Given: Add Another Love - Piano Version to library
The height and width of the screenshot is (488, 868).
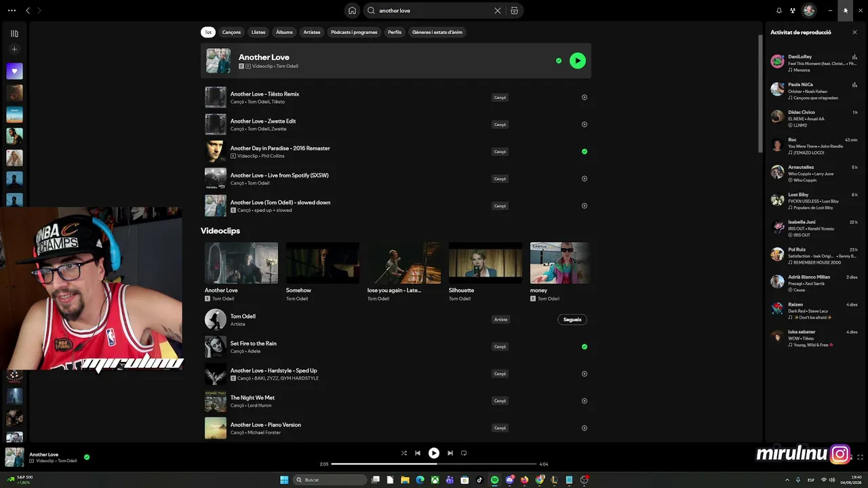Looking at the screenshot, I should (585, 428).
